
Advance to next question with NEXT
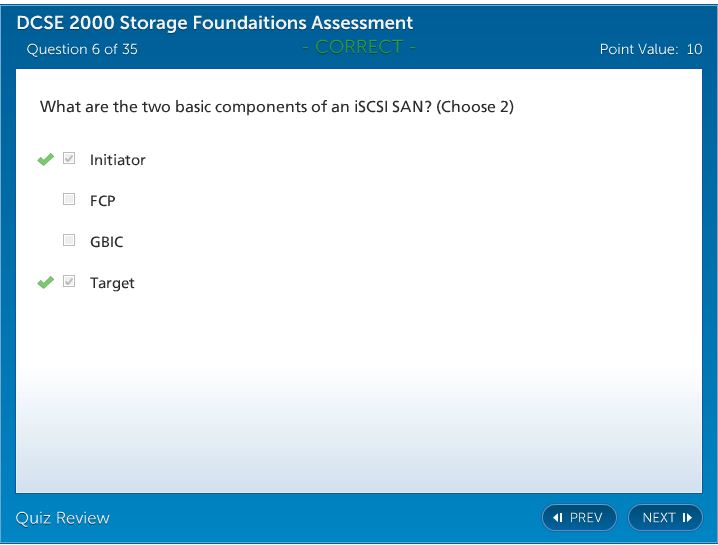pos(665,518)
